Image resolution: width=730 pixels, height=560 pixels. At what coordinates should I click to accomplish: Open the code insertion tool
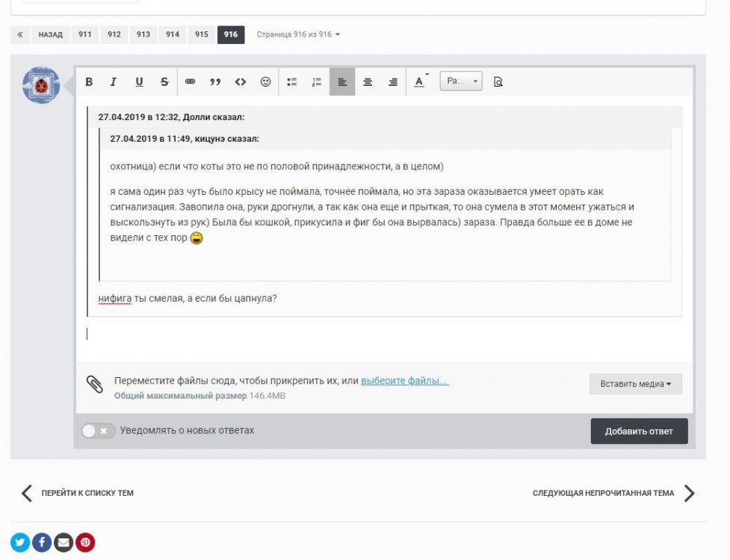(241, 82)
